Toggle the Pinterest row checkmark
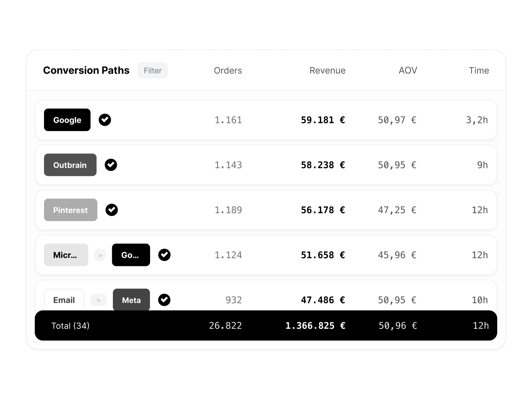 click(x=112, y=210)
